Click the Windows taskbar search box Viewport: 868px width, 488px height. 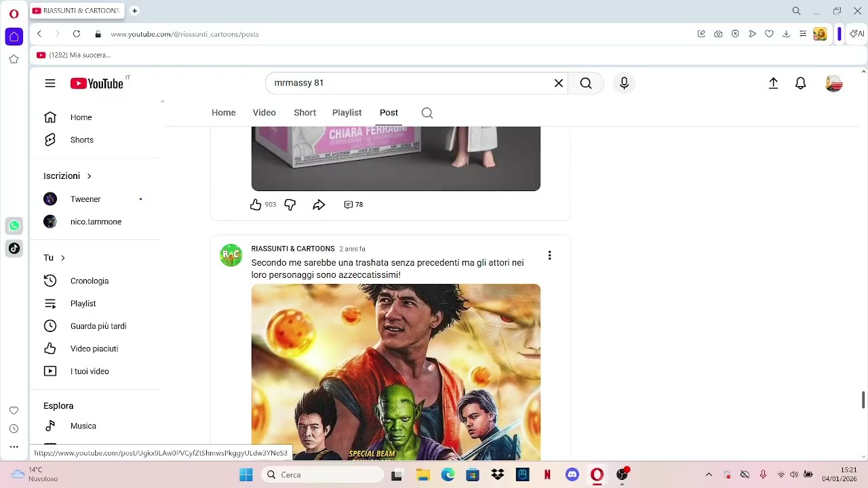pyautogui.click(x=323, y=475)
